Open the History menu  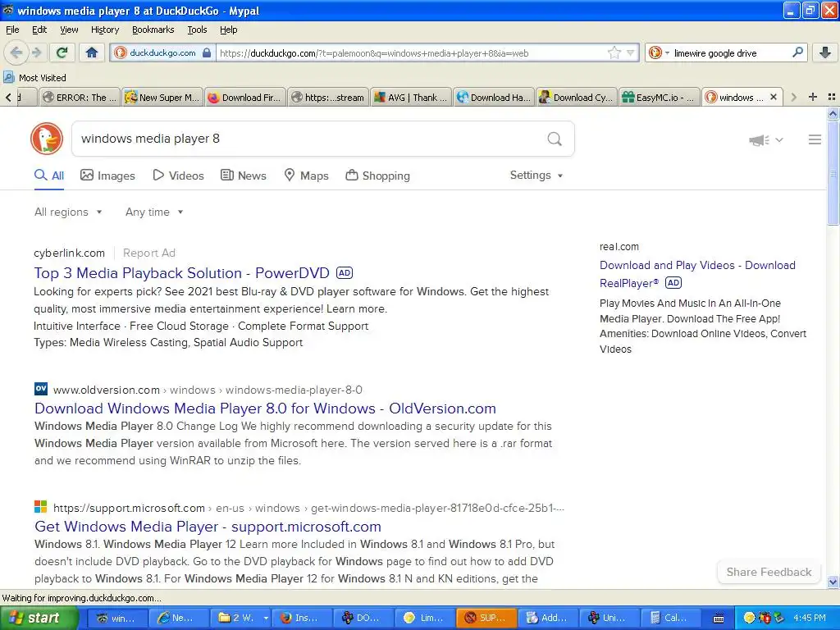104,30
